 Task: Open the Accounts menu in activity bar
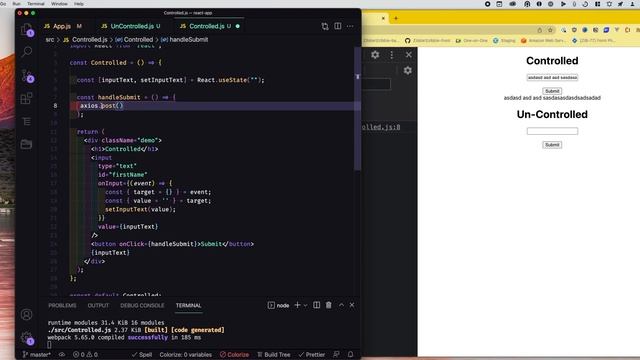click(x=27, y=314)
